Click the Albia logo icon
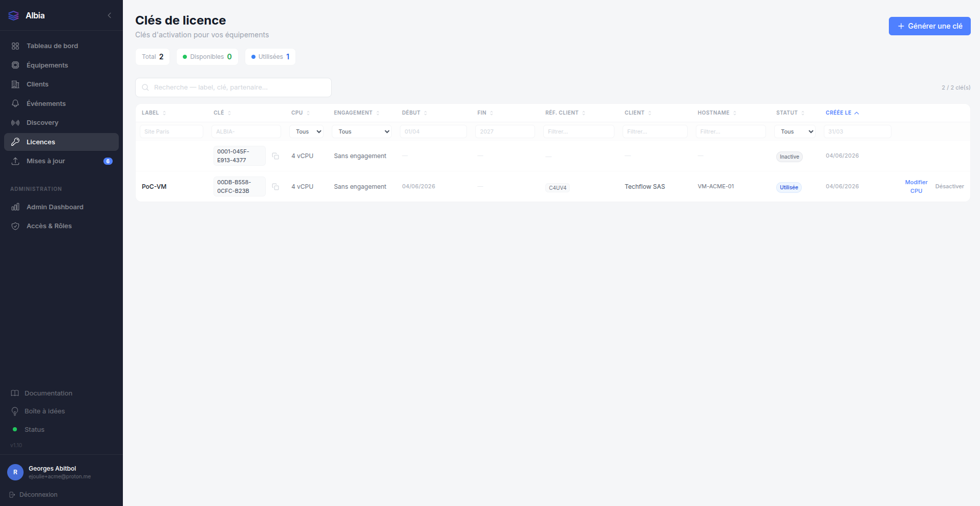 coord(14,16)
